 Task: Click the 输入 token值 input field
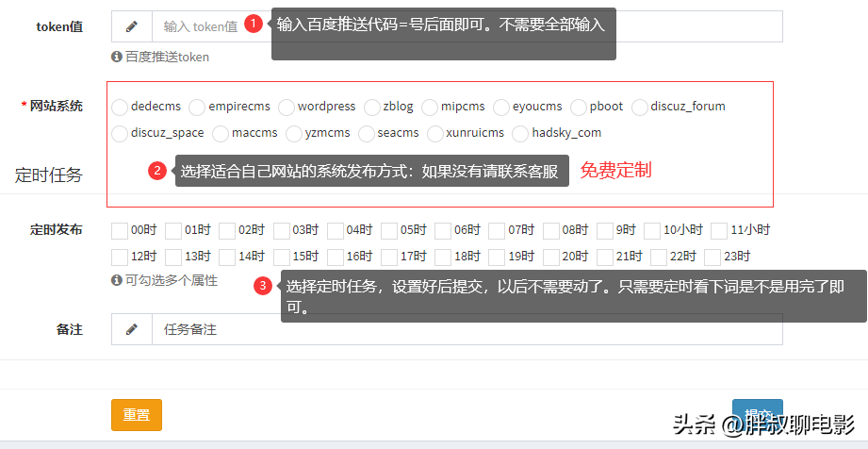pos(467,26)
